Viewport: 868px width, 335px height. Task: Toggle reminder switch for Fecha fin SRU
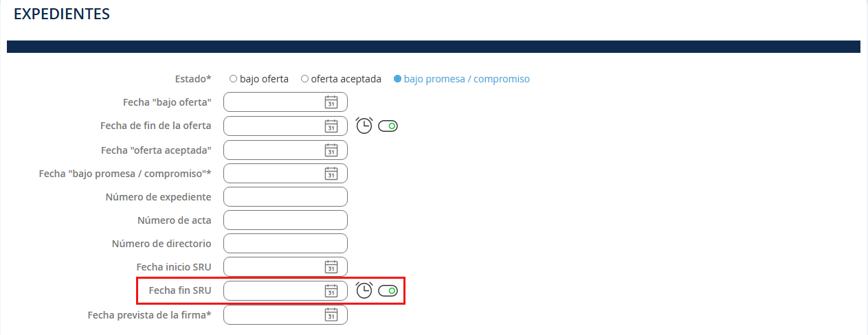pos(388,291)
